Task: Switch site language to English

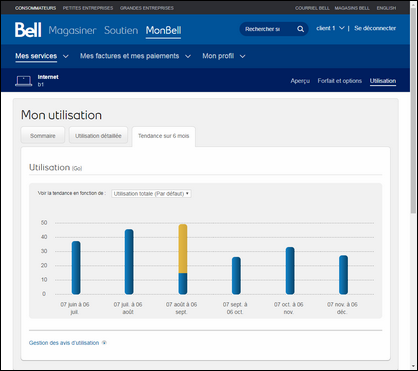Action: pos(386,8)
